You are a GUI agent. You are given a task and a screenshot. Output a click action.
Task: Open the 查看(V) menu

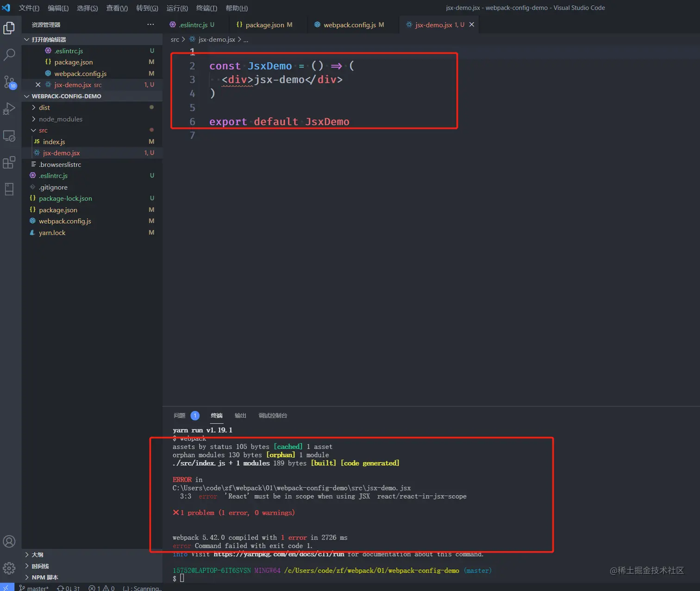pyautogui.click(x=117, y=8)
